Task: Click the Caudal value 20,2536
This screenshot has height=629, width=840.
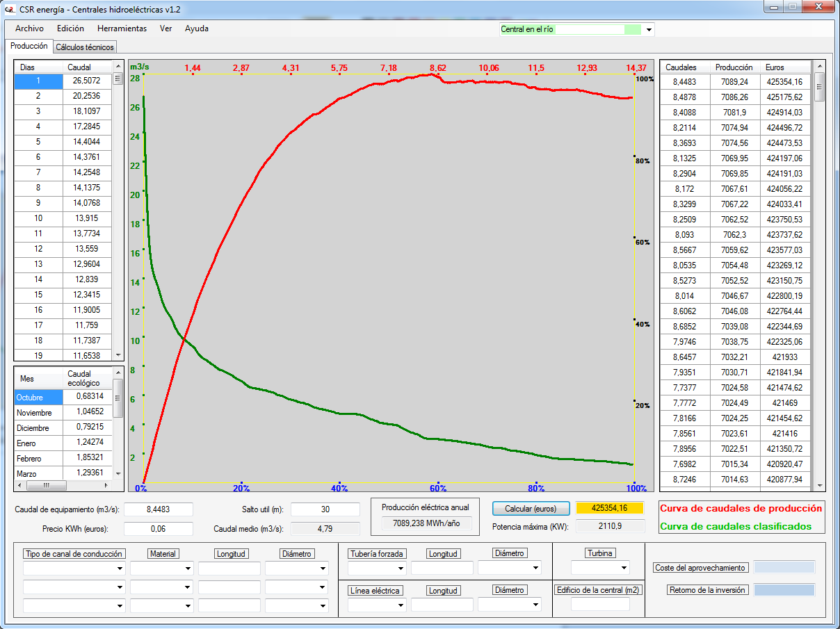Action: [x=88, y=96]
